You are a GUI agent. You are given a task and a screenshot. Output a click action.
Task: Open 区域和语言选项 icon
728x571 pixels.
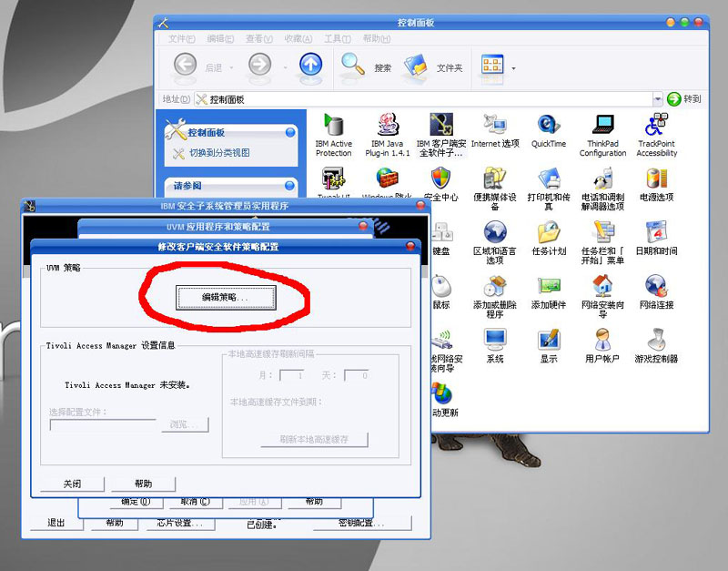[495, 242]
